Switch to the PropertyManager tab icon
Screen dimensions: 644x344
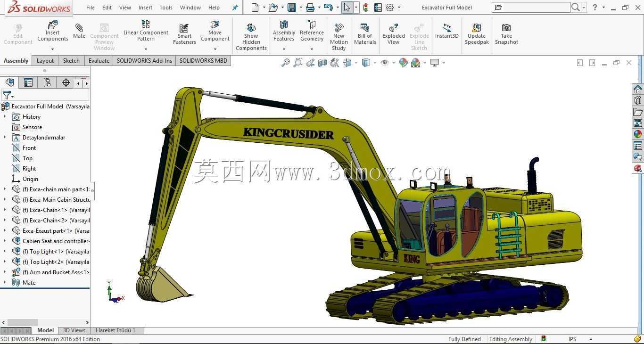(28, 82)
